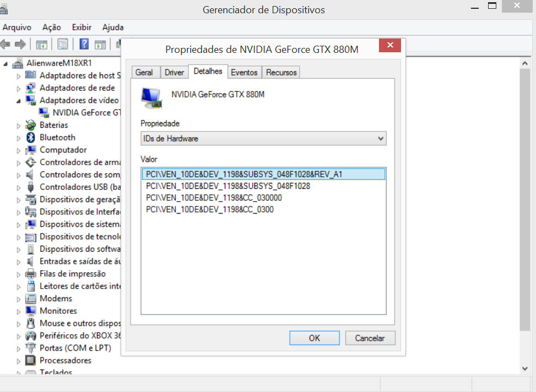Click the scroll up arrow of Device Manager

pyautogui.click(x=525, y=63)
